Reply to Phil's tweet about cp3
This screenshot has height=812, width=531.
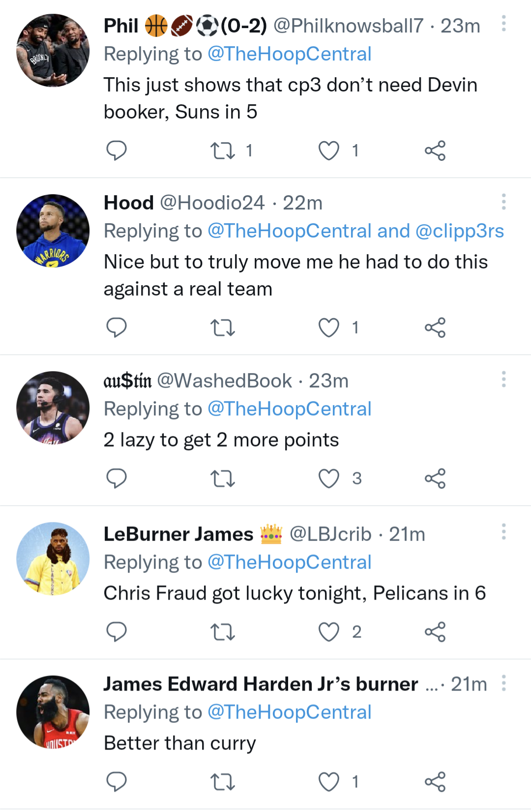point(117,150)
